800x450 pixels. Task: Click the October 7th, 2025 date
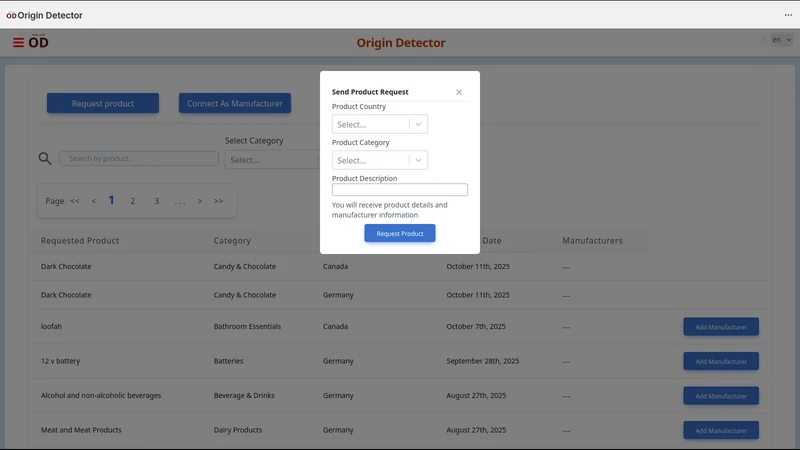click(x=476, y=326)
